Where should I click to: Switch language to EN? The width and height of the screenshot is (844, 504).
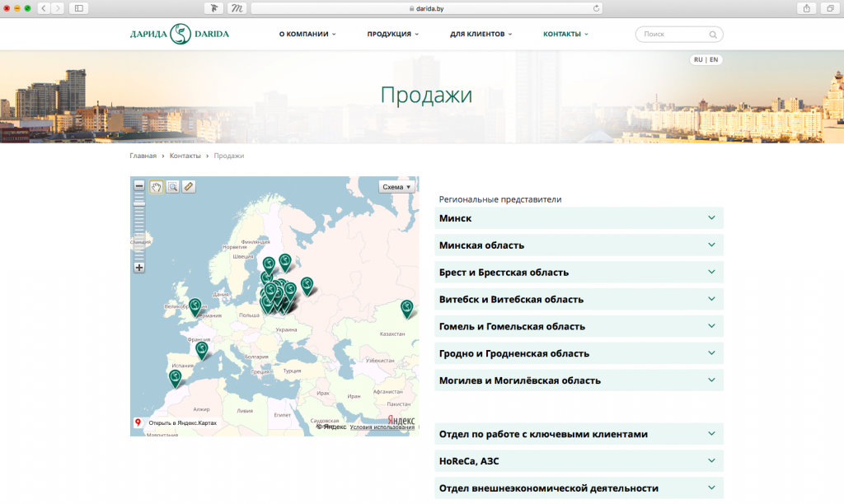[714, 59]
